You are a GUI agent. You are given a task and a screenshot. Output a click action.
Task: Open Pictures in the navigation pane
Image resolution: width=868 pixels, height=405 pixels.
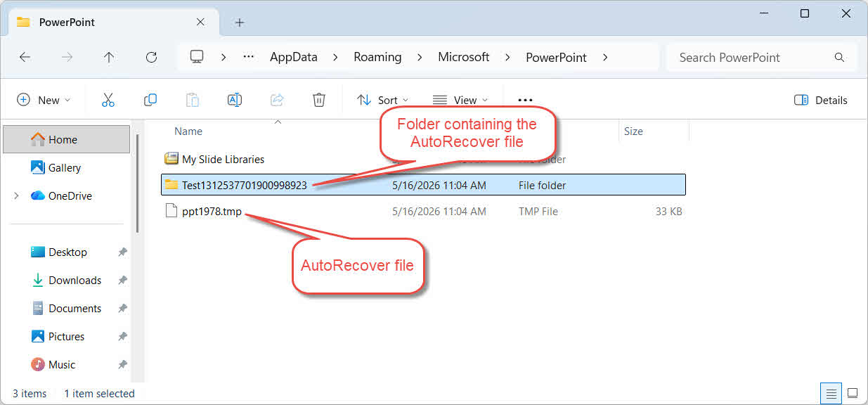66,336
